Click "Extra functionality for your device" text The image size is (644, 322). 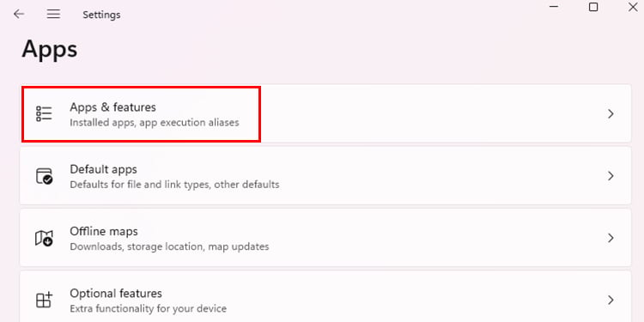pos(148,308)
